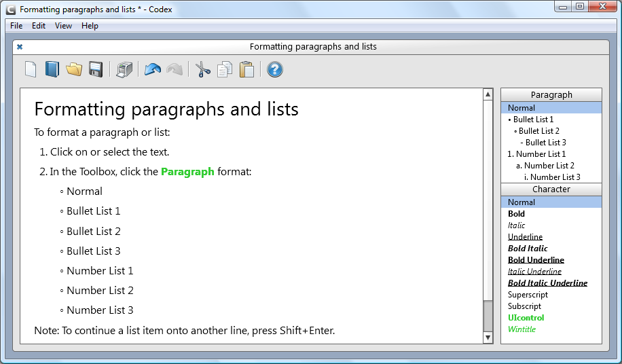
Task: Open the File menu
Action: 16,26
